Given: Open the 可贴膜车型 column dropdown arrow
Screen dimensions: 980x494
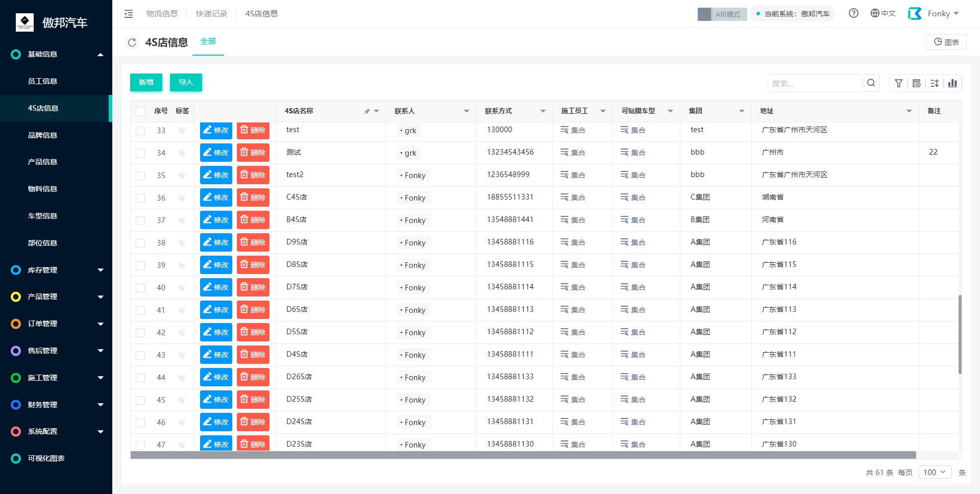Looking at the screenshot, I should (x=670, y=111).
